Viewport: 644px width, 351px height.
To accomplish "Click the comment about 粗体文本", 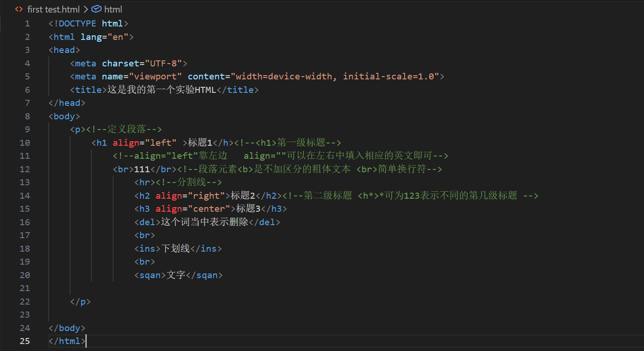I will coord(309,169).
